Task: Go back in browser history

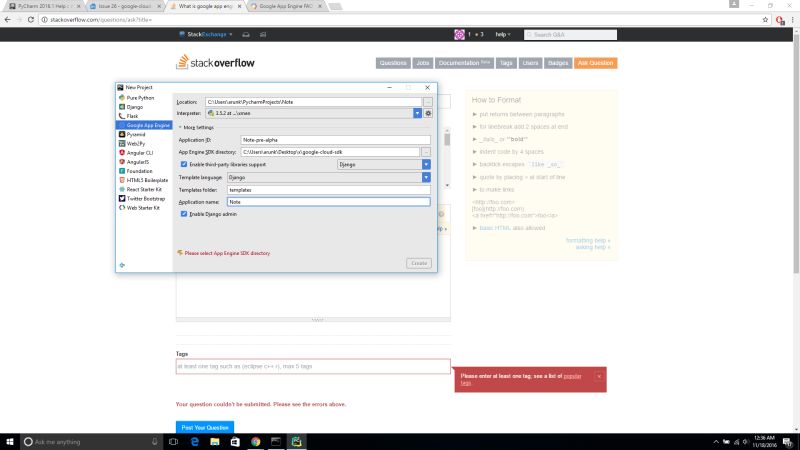Action: [7, 20]
